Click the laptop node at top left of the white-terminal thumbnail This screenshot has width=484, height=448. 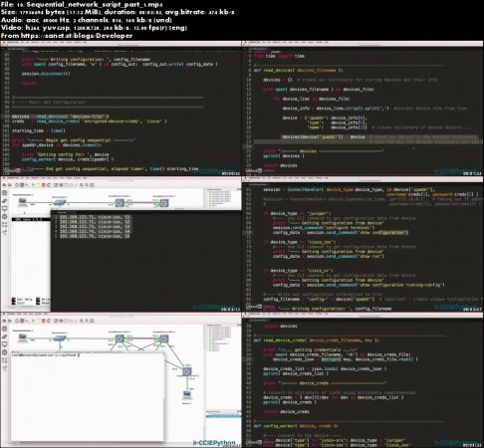[22, 338]
